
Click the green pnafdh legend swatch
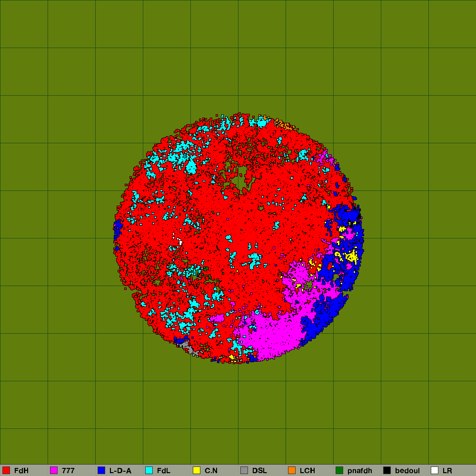pos(339,470)
